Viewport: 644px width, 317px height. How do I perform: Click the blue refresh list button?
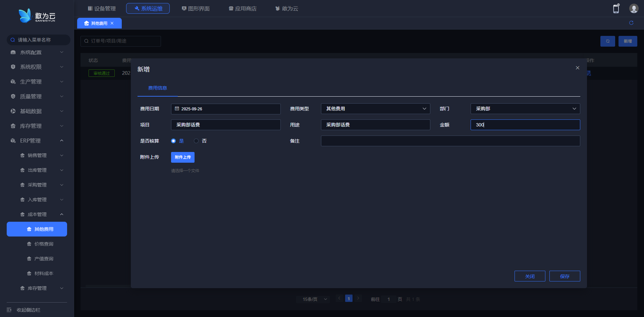click(x=607, y=41)
